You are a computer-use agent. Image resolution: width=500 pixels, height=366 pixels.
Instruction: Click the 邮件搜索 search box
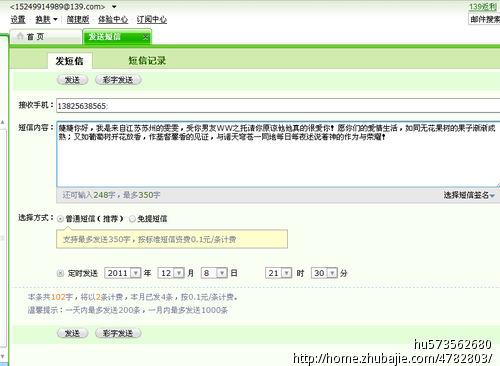(x=484, y=20)
